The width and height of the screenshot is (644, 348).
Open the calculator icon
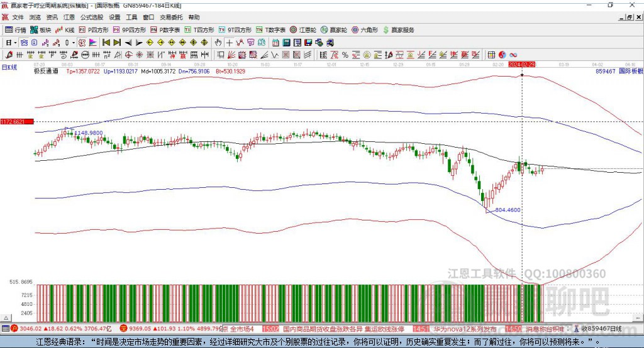coord(286,42)
